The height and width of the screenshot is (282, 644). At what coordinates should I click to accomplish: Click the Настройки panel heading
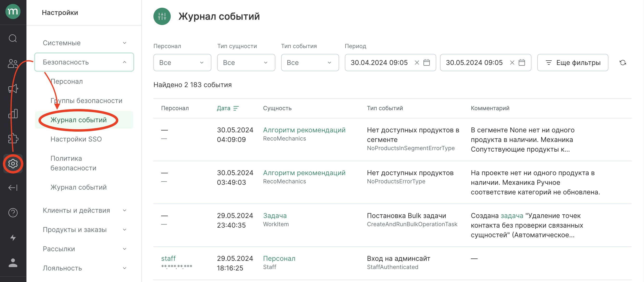pos(60,13)
